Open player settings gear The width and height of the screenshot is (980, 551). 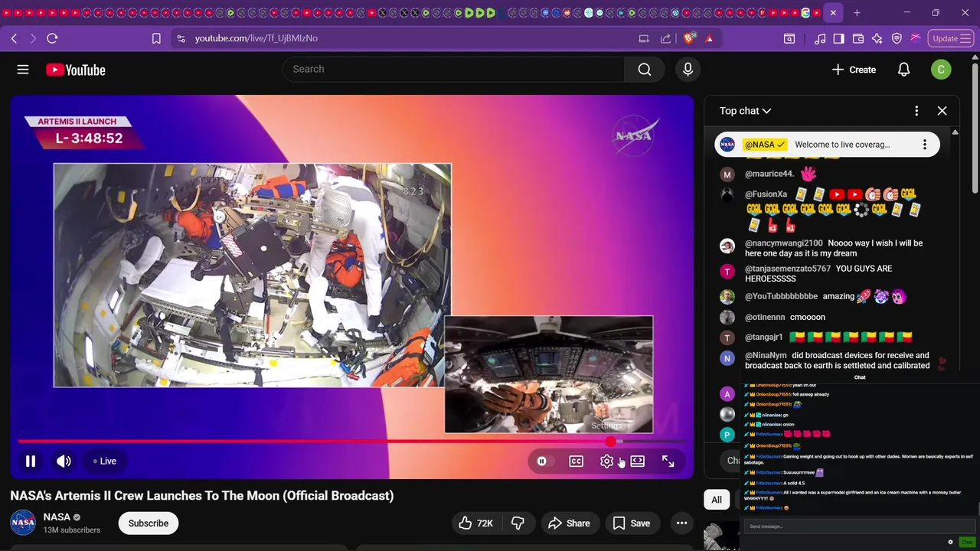click(606, 461)
